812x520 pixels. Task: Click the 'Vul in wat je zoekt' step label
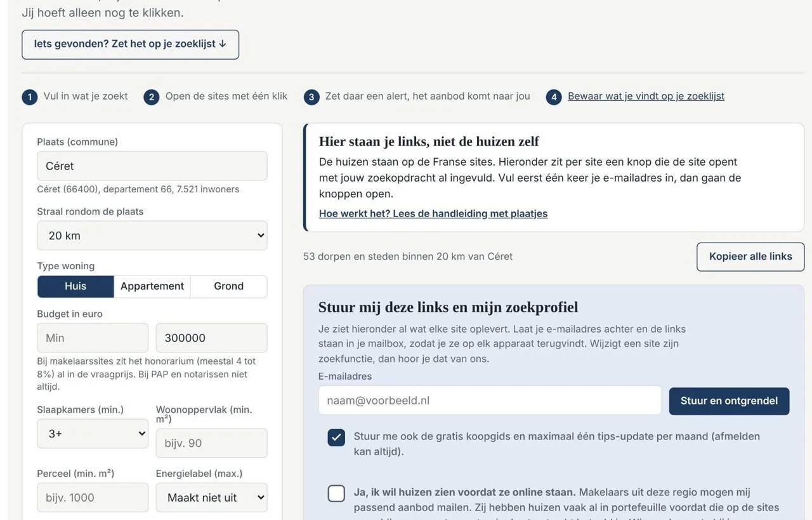coord(86,97)
